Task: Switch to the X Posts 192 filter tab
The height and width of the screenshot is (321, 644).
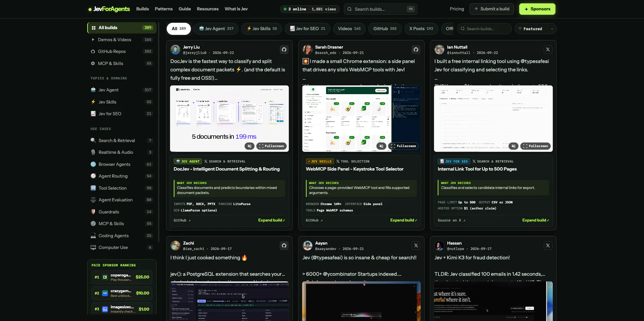Action: point(421,29)
